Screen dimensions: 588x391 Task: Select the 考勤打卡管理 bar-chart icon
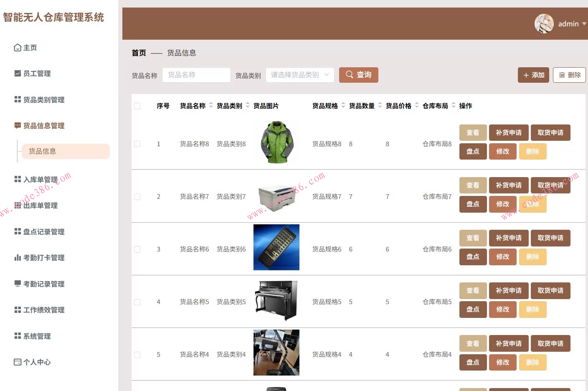(x=17, y=257)
